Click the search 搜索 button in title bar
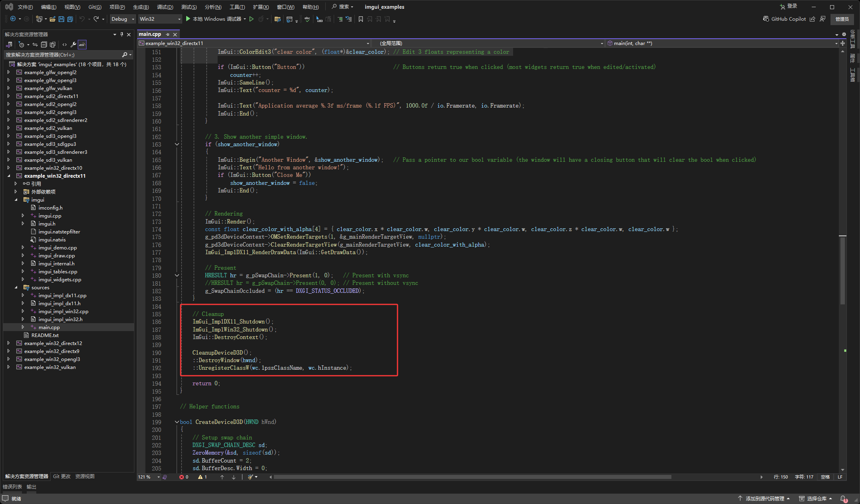This screenshot has height=504, width=860. coord(342,7)
